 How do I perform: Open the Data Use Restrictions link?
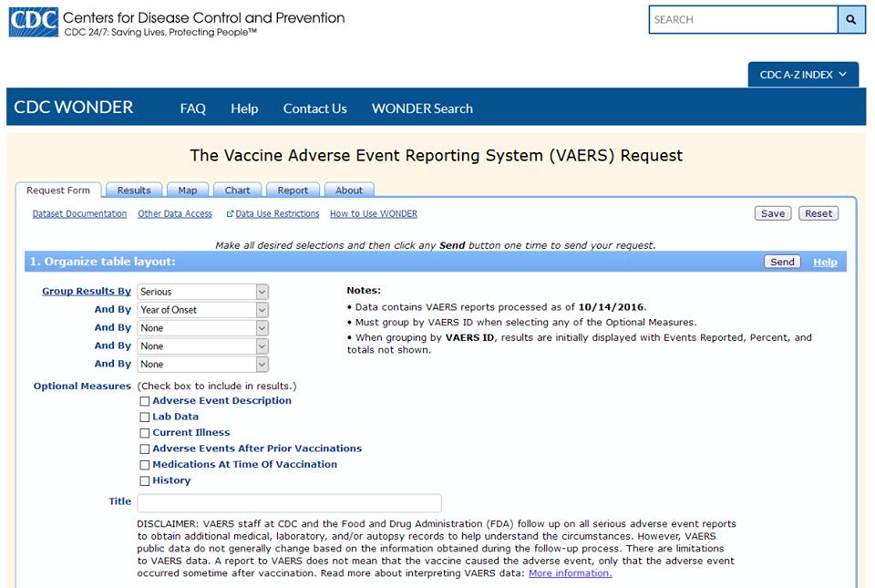(x=277, y=213)
